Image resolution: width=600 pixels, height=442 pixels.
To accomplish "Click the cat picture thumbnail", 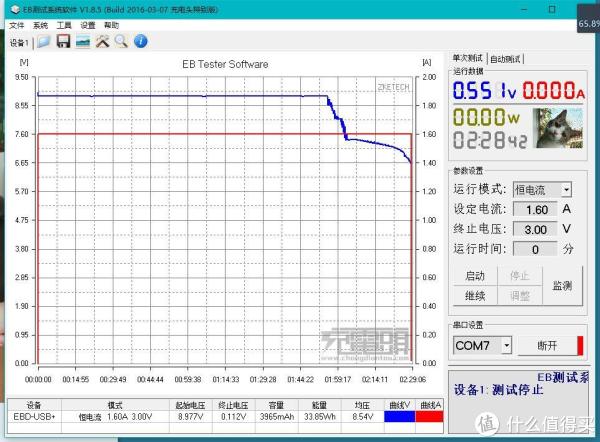I will click(x=558, y=128).
